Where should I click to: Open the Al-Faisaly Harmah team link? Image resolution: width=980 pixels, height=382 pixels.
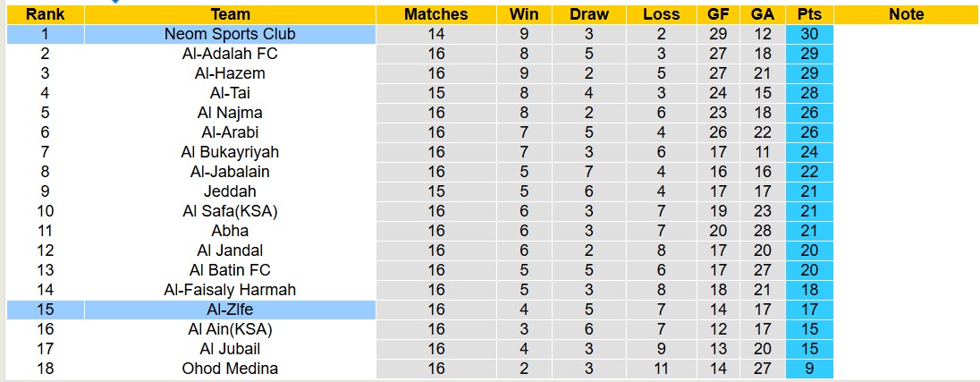click(x=230, y=290)
